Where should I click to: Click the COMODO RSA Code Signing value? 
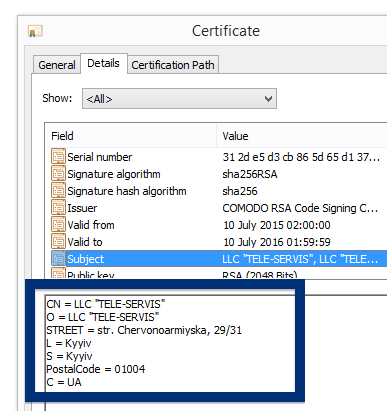point(300,208)
